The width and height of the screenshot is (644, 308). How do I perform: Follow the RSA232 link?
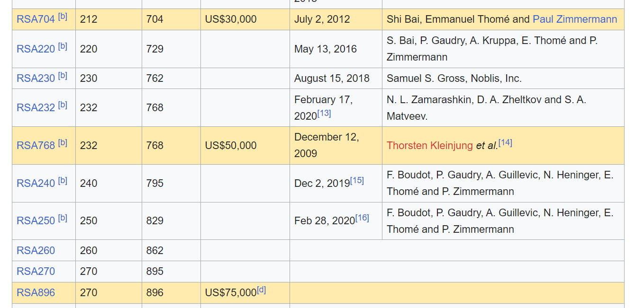coord(36,108)
